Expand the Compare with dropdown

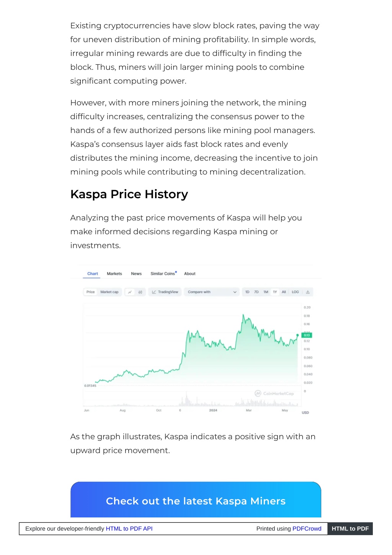(x=212, y=292)
